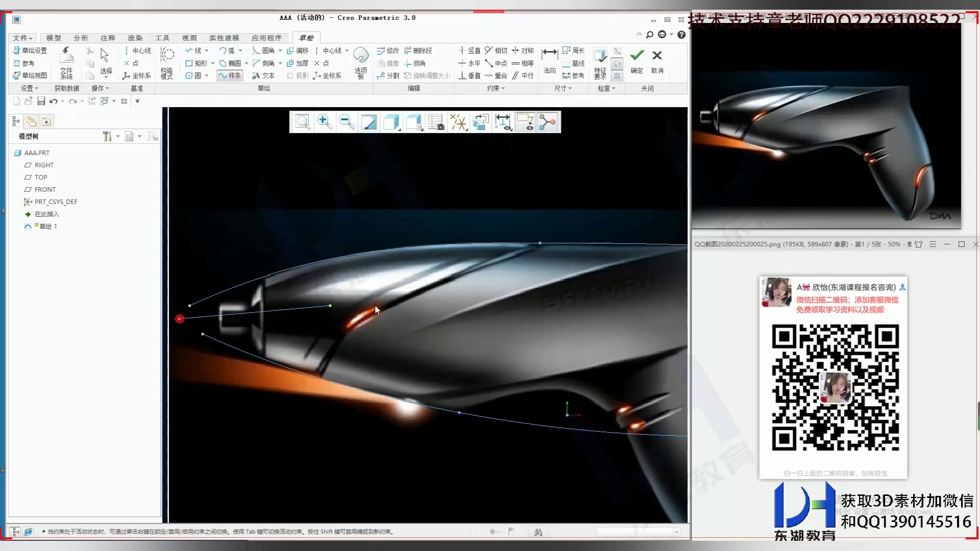The image size is (980, 551).
Task: Click the Perimeter (周长) dimension tool
Action: (x=573, y=51)
